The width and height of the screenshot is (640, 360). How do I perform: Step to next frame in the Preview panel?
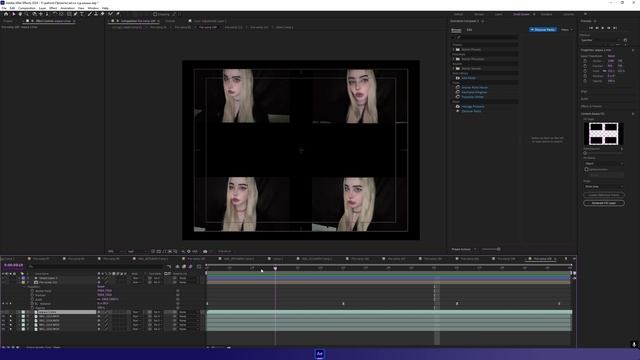pyautogui.click(x=609, y=28)
